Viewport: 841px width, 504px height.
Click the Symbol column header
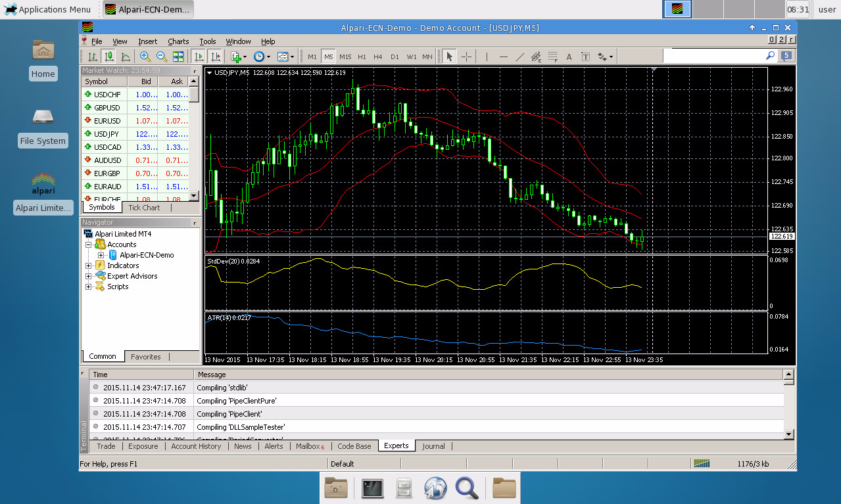(x=104, y=81)
